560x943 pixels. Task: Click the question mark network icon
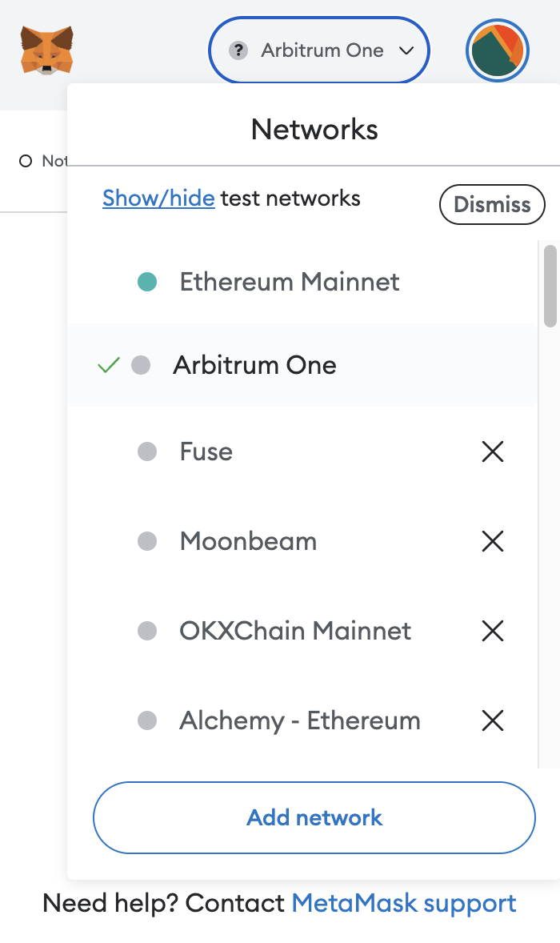238,51
